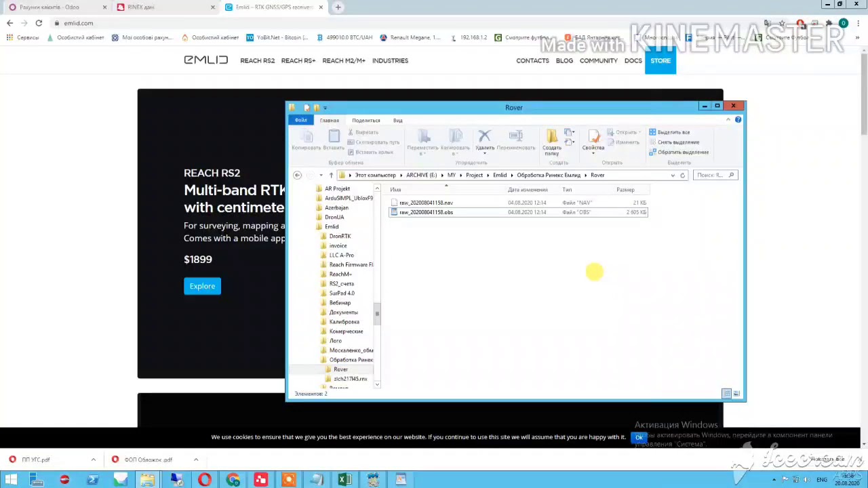Open File Explorer from the taskbar
Screen dimensions: 868x488
click(148, 480)
